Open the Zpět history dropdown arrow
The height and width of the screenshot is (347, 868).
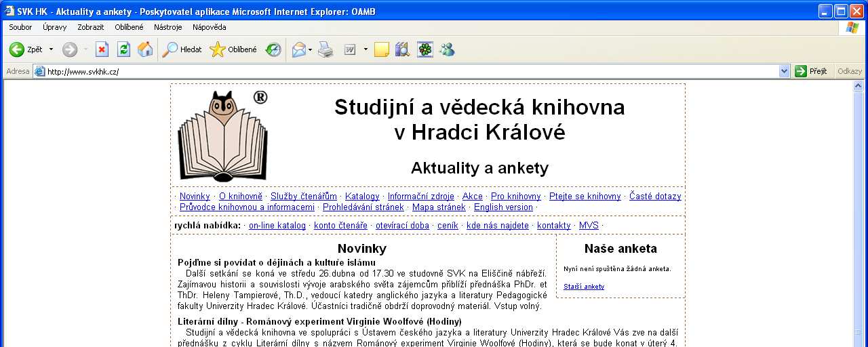point(51,49)
